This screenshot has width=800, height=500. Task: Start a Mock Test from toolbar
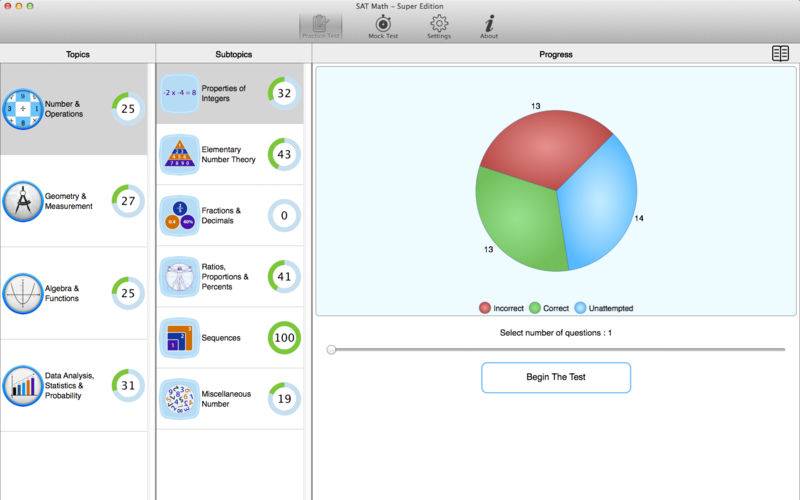coord(383,27)
